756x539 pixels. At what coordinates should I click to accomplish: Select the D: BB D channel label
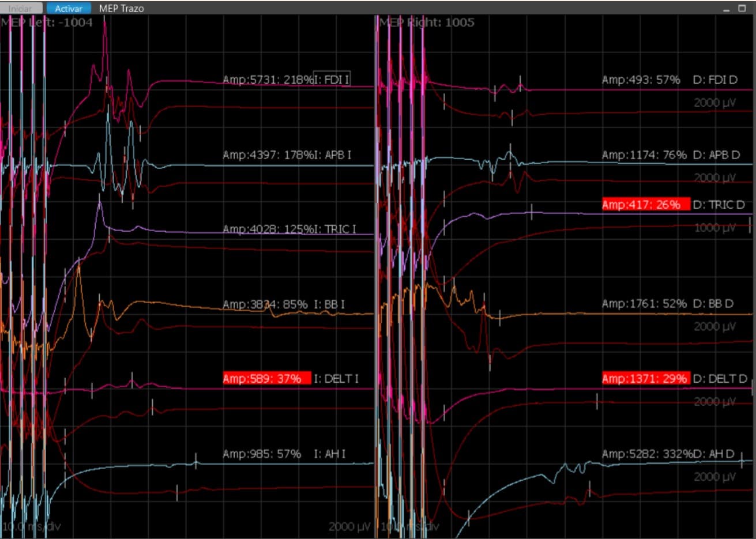[713, 304]
